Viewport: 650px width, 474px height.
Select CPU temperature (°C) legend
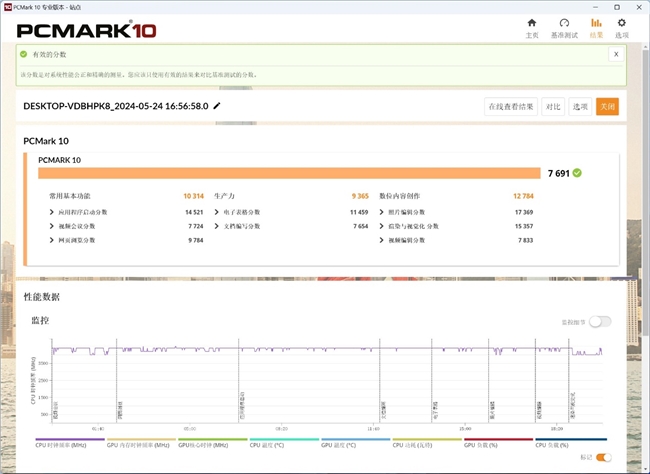[x=284, y=443]
